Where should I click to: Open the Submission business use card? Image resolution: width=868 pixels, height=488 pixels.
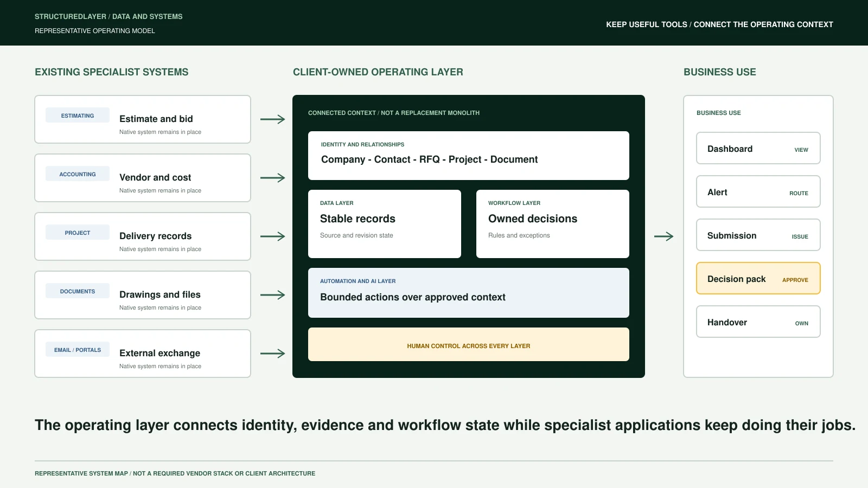point(758,235)
